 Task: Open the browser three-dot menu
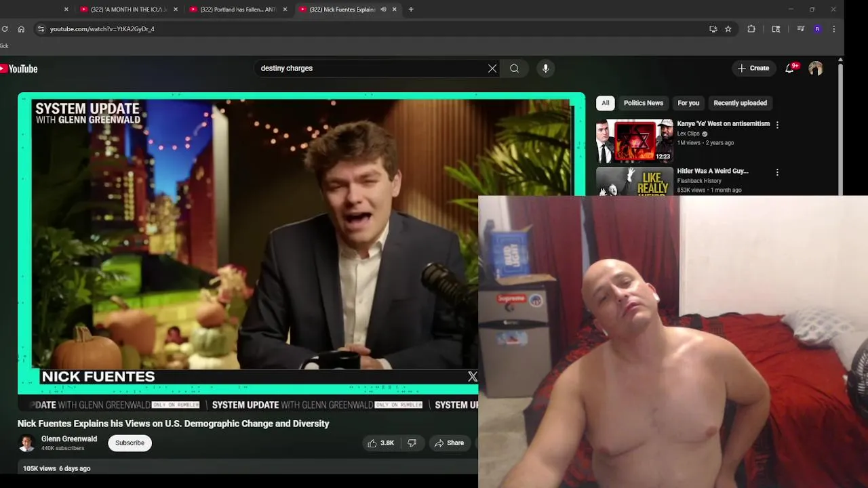[x=833, y=29]
